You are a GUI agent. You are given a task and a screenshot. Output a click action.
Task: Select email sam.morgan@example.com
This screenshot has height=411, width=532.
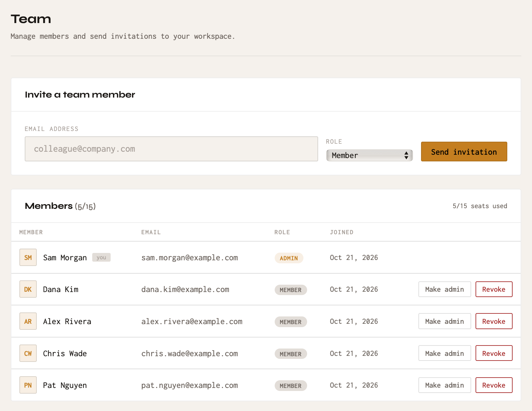(x=189, y=258)
